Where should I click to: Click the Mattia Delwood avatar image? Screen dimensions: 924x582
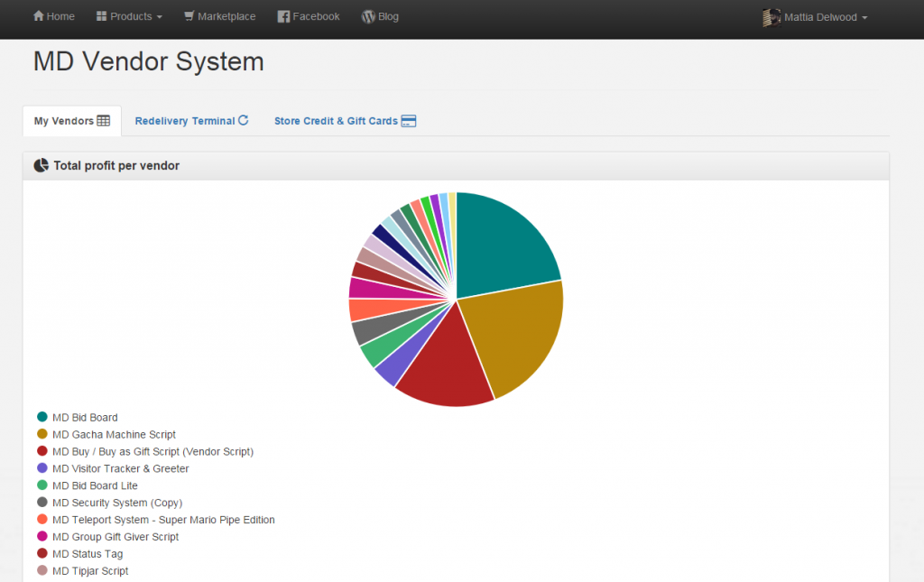(x=772, y=17)
